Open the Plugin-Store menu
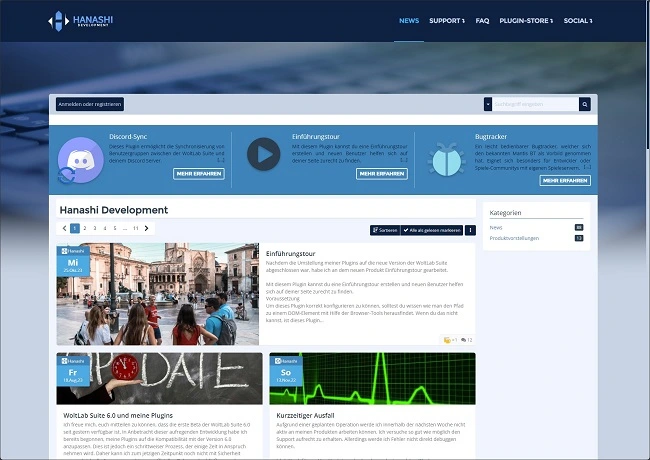The image size is (650, 460). pyautogui.click(x=528, y=20)
